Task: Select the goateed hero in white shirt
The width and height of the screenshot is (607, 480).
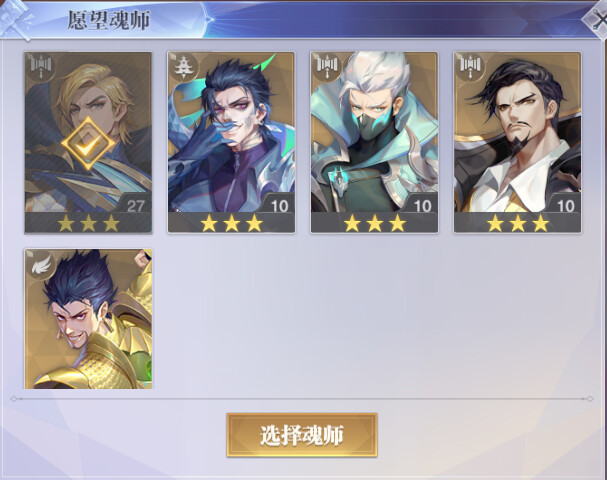Action: tap(518, 142)
